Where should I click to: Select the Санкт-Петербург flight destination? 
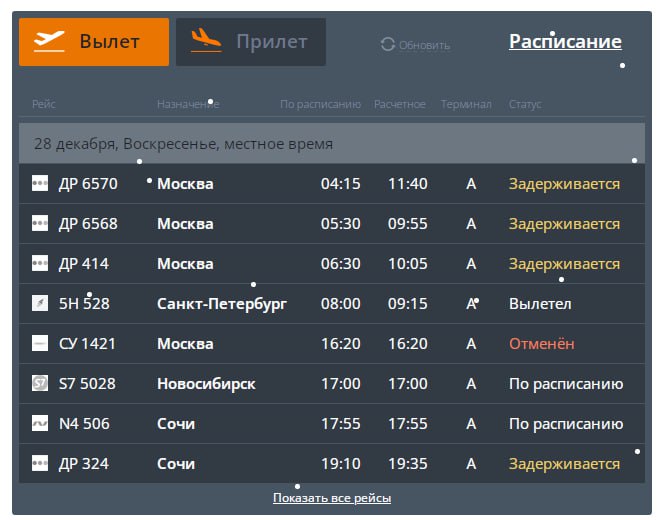(x=222, y=303)
